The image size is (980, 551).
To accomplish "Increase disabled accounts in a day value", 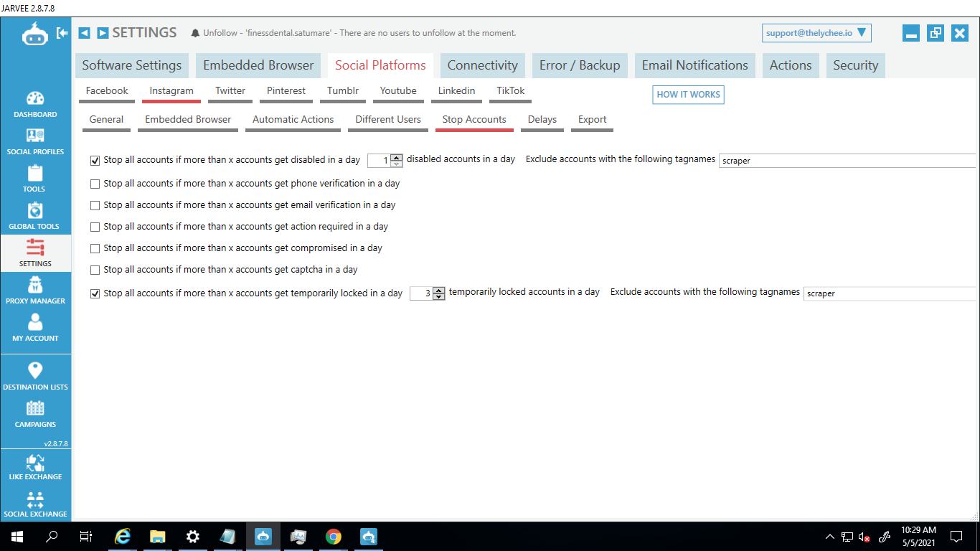I will [x=396, y=157].
